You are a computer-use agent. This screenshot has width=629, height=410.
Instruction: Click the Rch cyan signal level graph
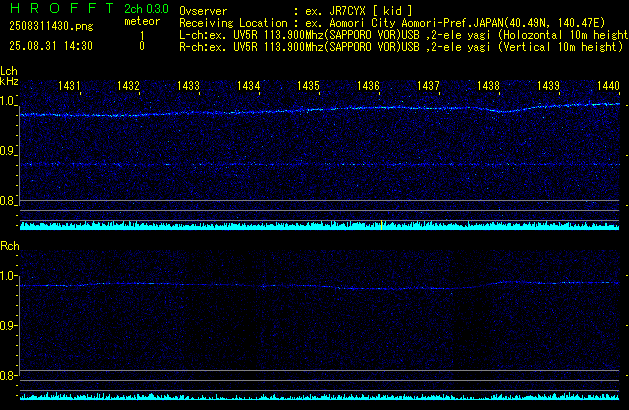coord(320,396)
